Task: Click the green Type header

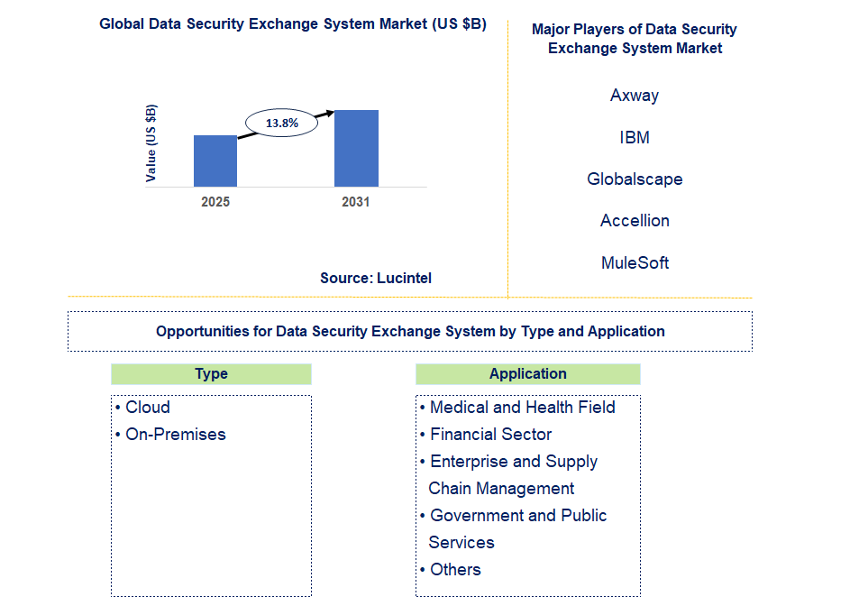Action: click(x=212, y=374)
